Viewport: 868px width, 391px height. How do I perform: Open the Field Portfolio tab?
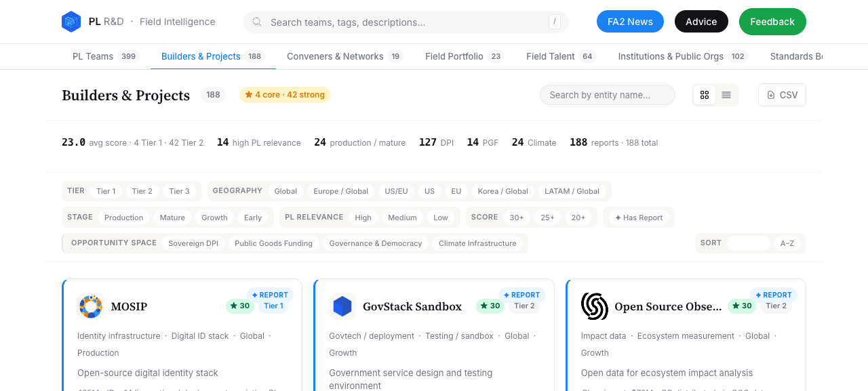pyautogui.click(x=465, y=56)
